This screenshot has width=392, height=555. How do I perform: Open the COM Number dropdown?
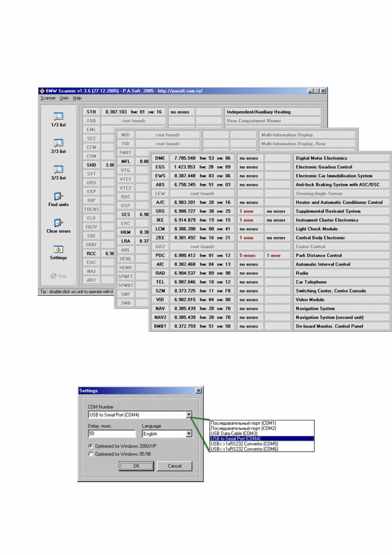click(x=189, y=415)
